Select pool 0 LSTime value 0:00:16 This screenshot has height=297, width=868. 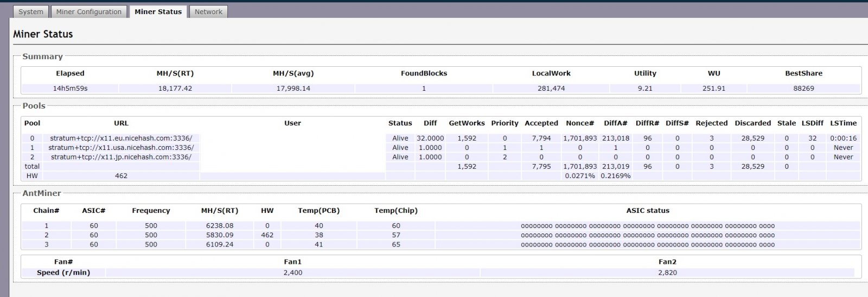(x=843, y=138)
